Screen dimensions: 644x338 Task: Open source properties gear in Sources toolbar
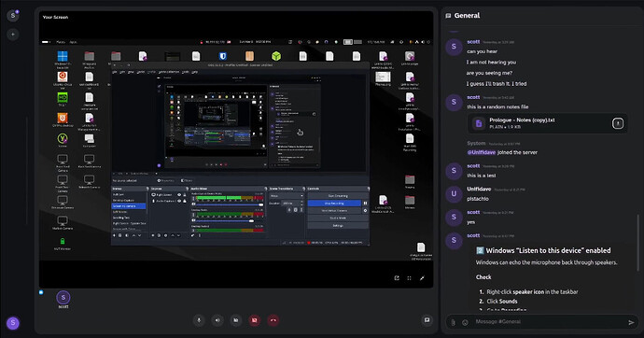(x=165, y=235)
